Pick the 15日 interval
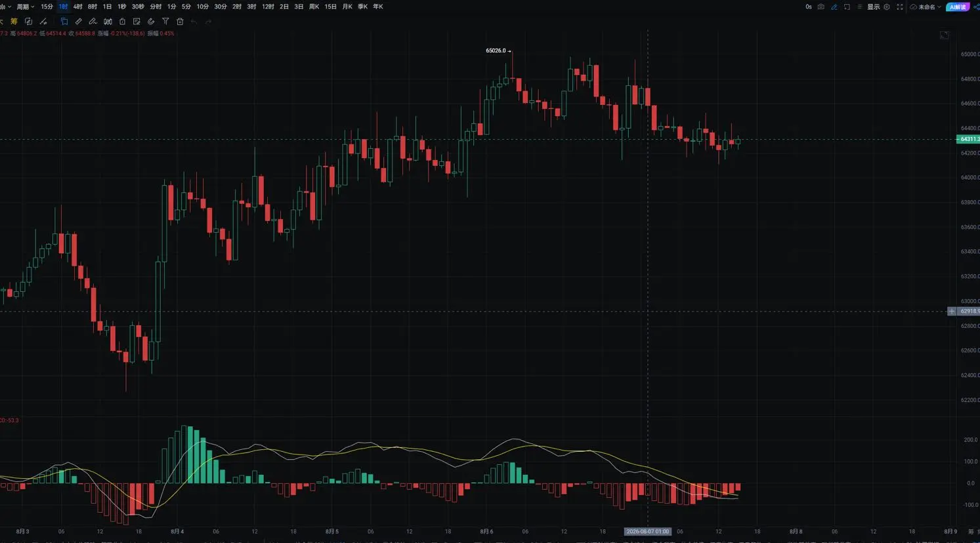Image resolution: width=980 pixels, height=543 pixels. [x=330, y=7]
